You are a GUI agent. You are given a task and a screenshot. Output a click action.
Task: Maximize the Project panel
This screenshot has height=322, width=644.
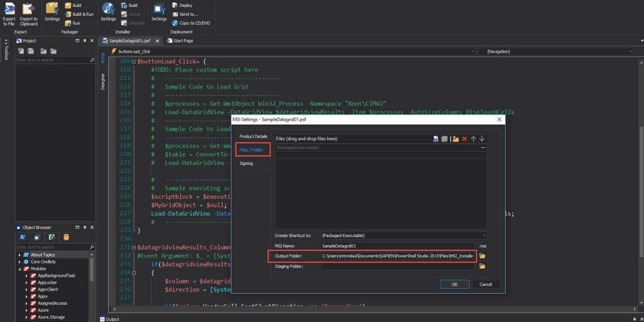tap(77, 41)
